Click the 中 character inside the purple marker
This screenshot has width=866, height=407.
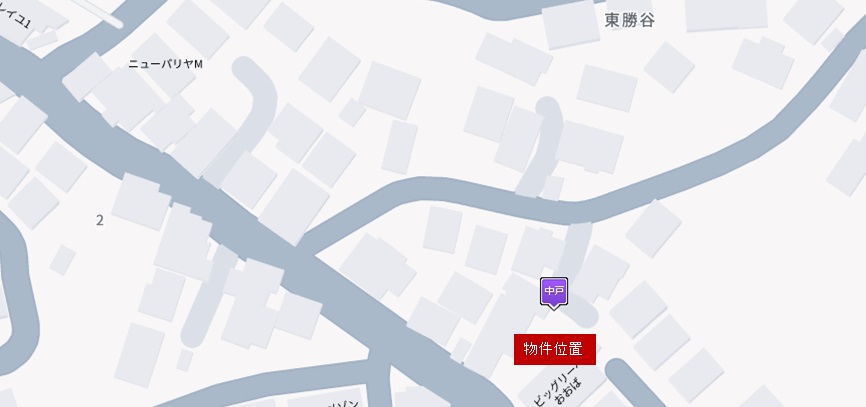coord(550,290)
